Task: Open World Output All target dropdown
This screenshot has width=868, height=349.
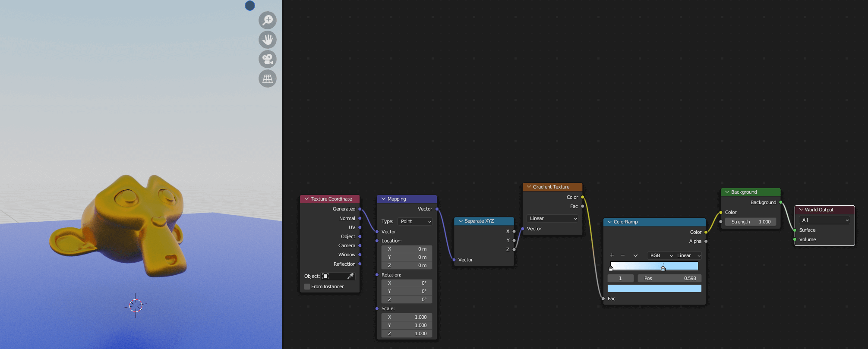Action: coord(824,220)
